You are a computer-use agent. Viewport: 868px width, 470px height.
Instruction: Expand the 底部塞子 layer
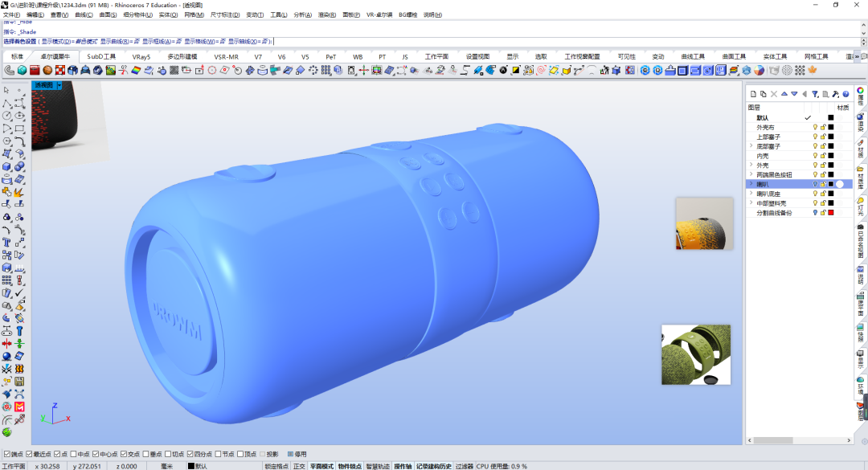click(751, 146)
